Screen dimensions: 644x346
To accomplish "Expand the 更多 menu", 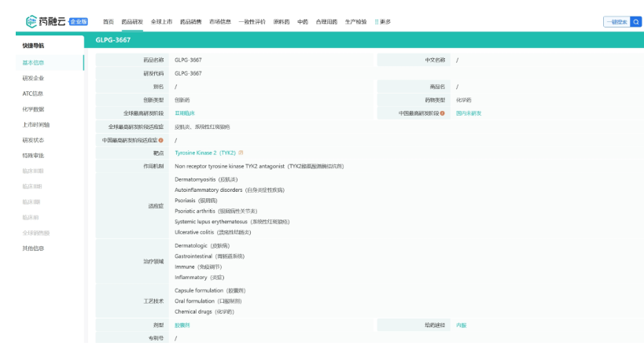I will 383,22.
